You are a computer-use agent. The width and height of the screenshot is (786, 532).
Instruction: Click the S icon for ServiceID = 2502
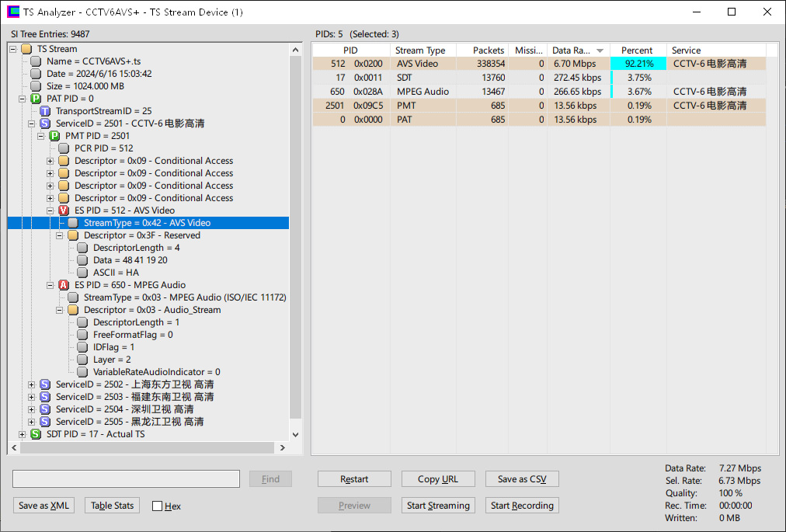click(x=45, y=384)
